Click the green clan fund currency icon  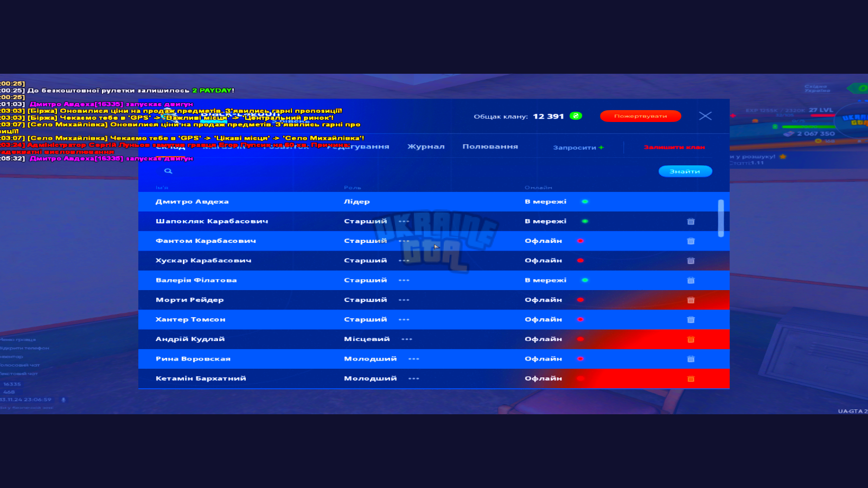coord(576,116)
